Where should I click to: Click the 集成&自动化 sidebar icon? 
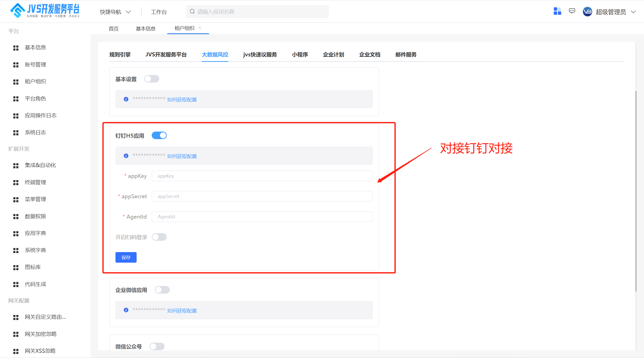(x=16, y=166)
